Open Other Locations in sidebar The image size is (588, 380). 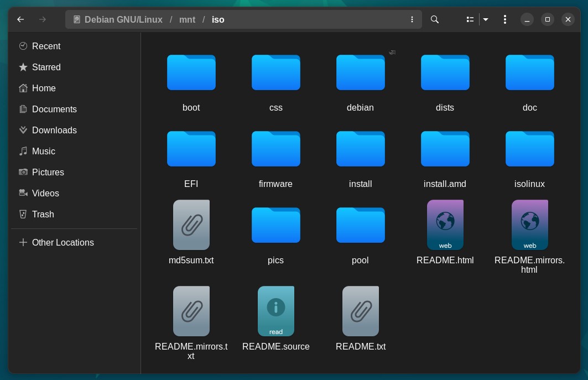click(74, 242)
